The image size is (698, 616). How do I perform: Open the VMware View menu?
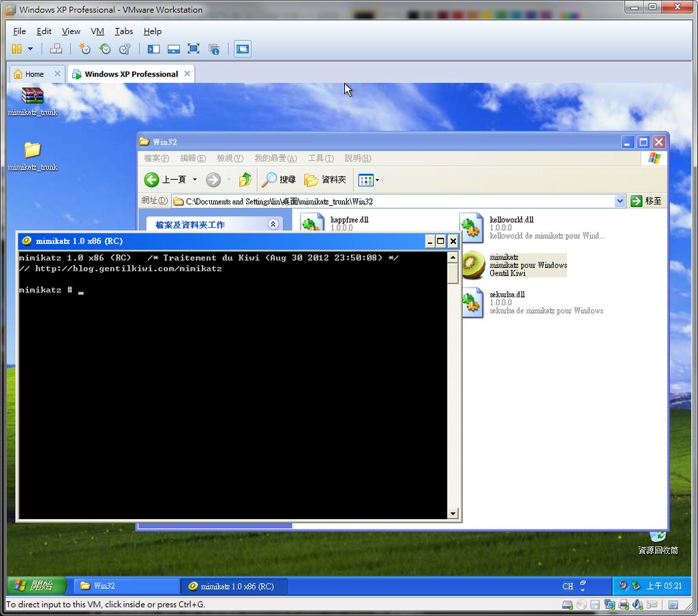click(71, 31)
